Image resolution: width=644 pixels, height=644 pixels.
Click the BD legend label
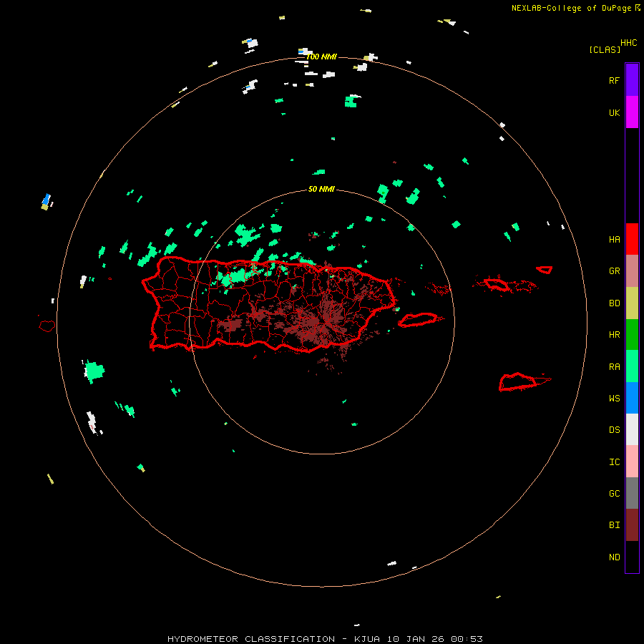[x=614, y=303]
